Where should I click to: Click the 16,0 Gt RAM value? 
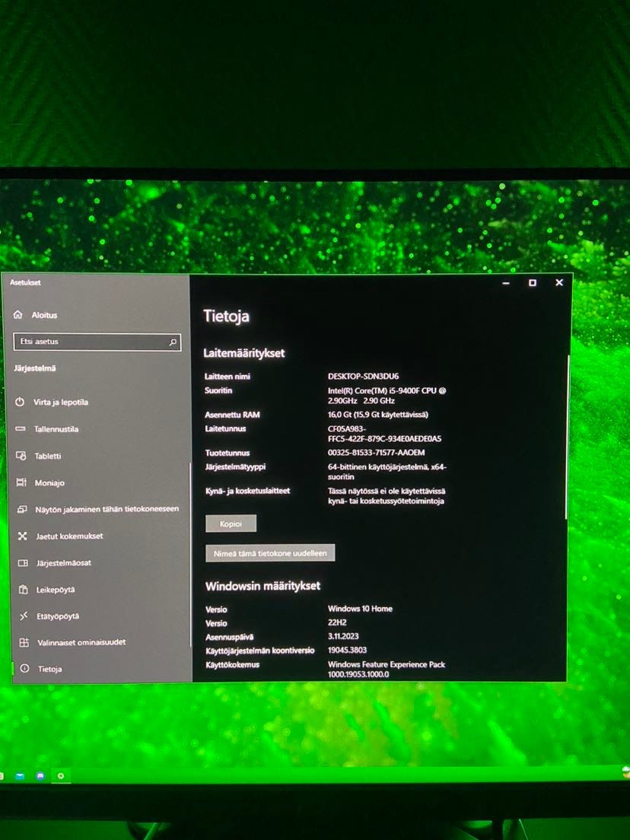[x=377, y=414]
